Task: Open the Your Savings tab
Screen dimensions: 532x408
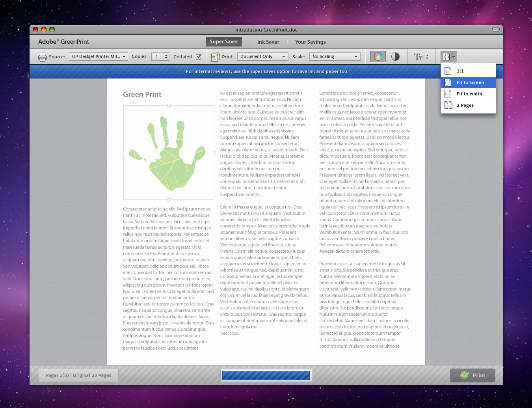Action: tap(311, 42)
